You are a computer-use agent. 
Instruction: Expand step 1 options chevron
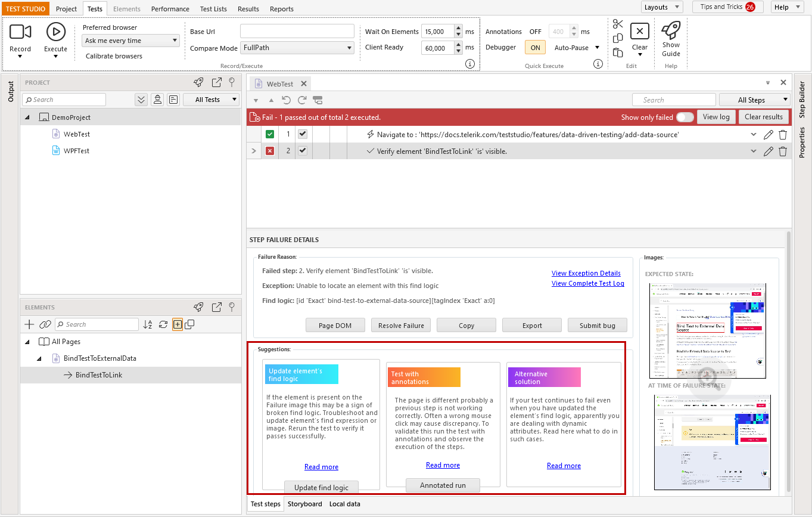pos(754,135)
